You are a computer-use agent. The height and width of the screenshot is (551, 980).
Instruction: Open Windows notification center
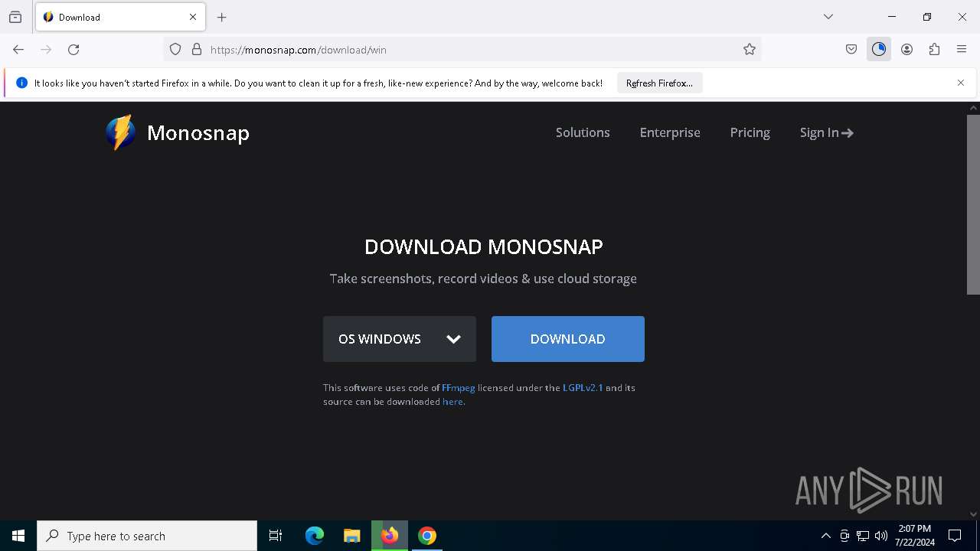955,536
